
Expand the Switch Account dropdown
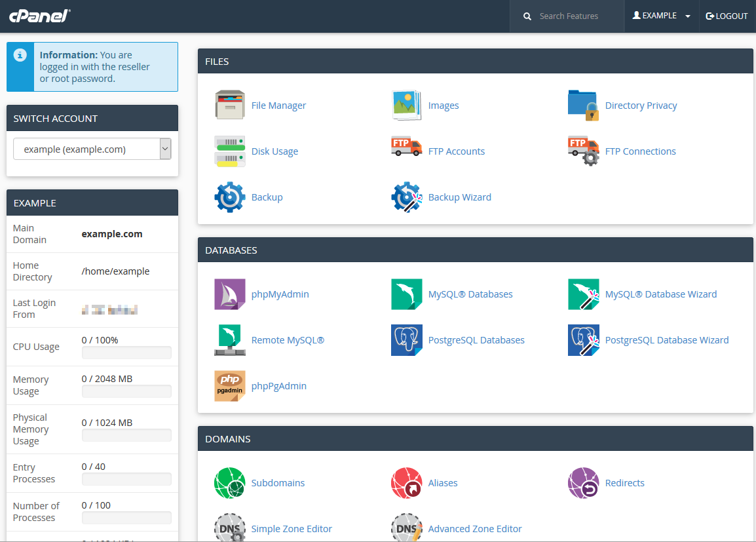tap(92, 149)
